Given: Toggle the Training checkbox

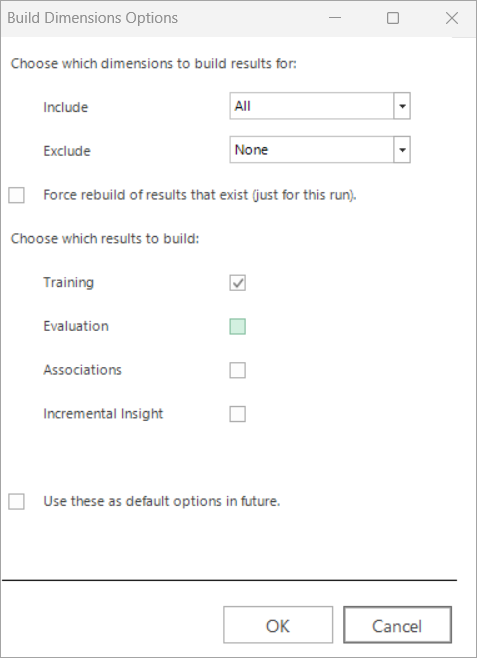Looking at the screenshot, I should [237, 283].
